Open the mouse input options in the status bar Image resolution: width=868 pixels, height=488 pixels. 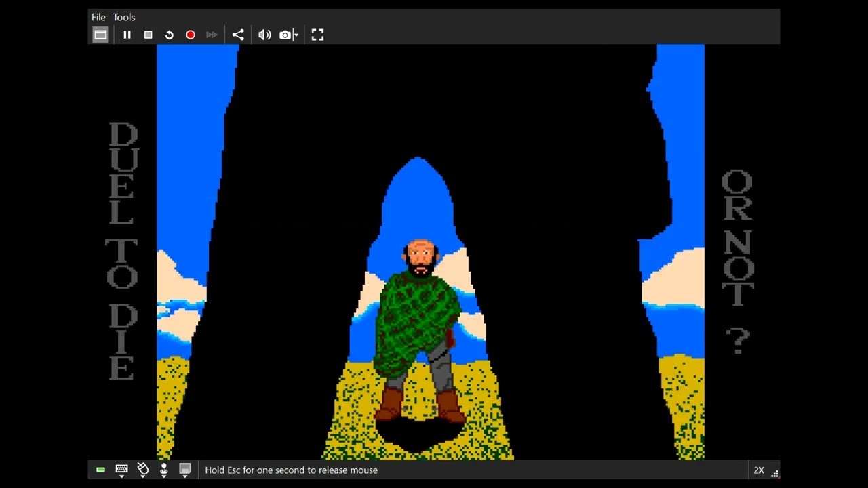[142, 470]
